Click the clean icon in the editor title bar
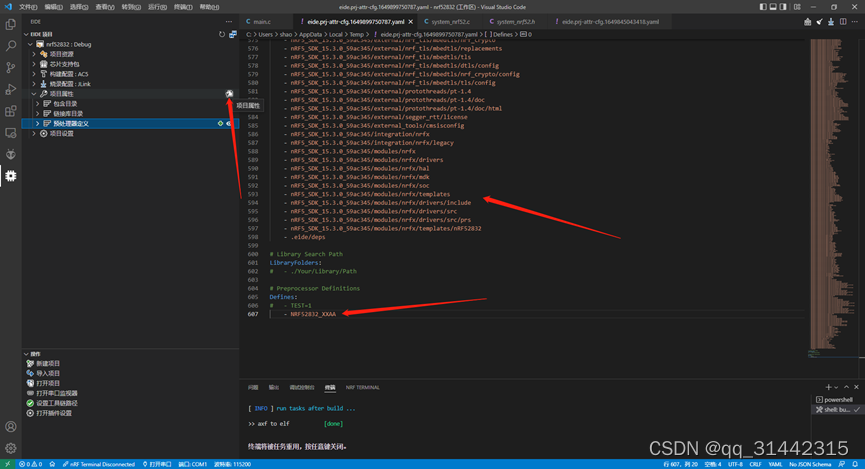Screen dimensions: 865x469 pyautogui.click(x=819, y=22)
